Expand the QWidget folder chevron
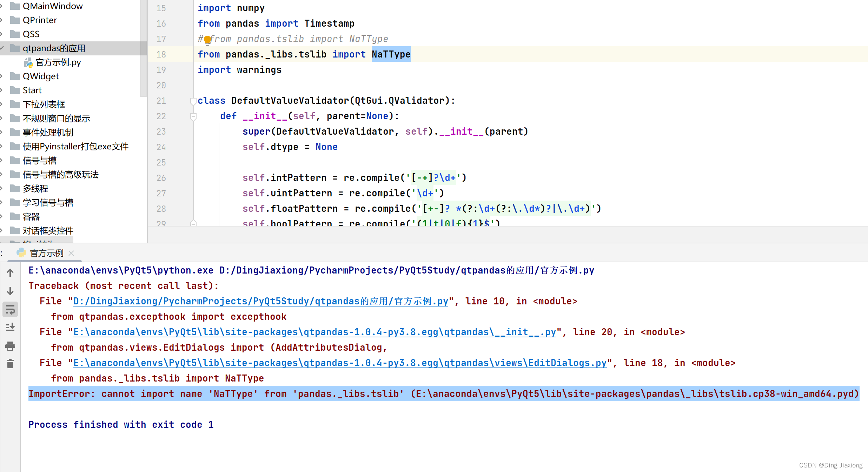Image resolution: width=868 pixels, height=472 pixels. click(2, 76)
